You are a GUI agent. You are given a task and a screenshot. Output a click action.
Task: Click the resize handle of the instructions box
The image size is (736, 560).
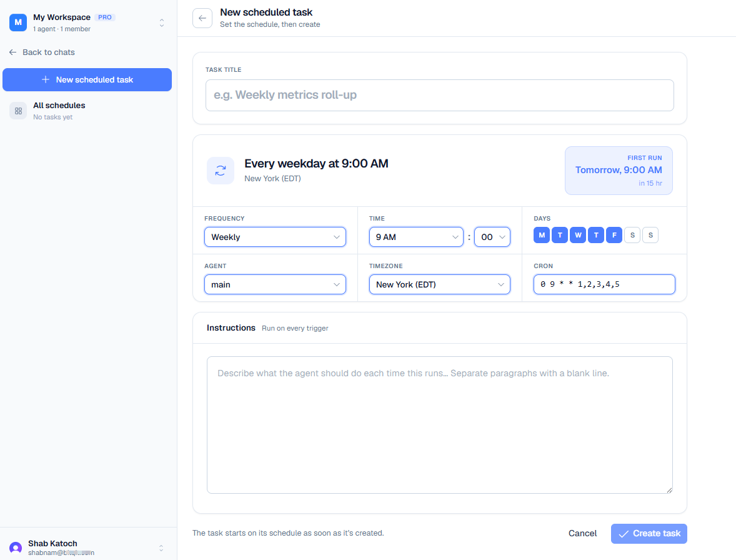coord(669,490)
